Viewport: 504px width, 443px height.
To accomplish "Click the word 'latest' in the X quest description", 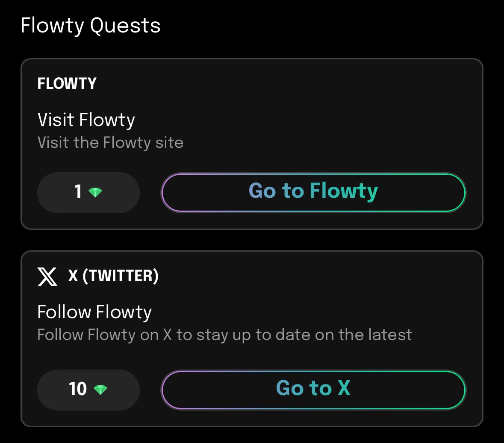I will (390, 334).
